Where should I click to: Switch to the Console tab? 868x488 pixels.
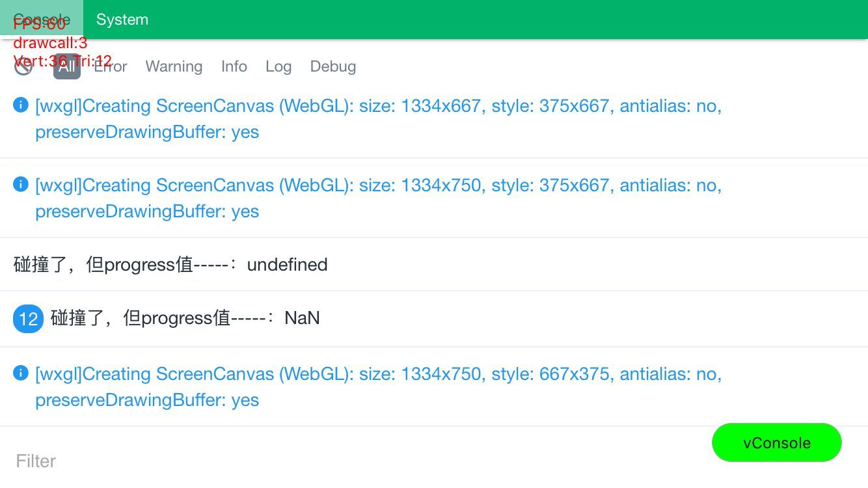pos(42,20)
